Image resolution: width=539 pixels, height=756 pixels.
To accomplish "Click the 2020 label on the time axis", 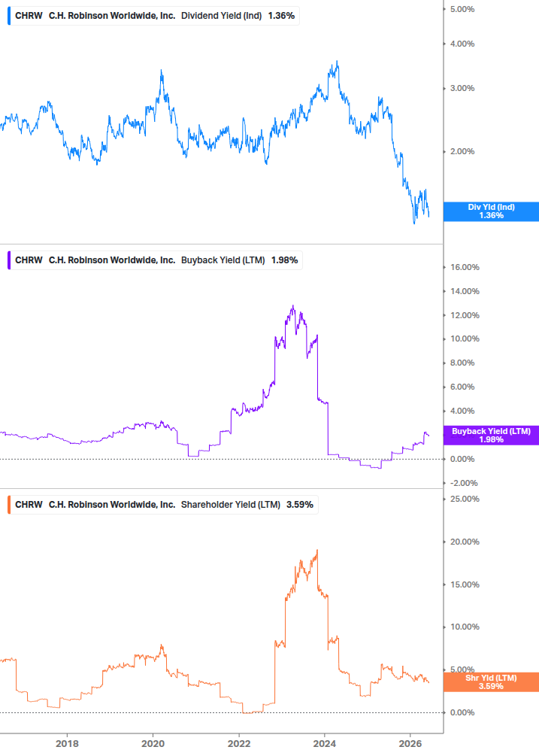I will point(153,744).
